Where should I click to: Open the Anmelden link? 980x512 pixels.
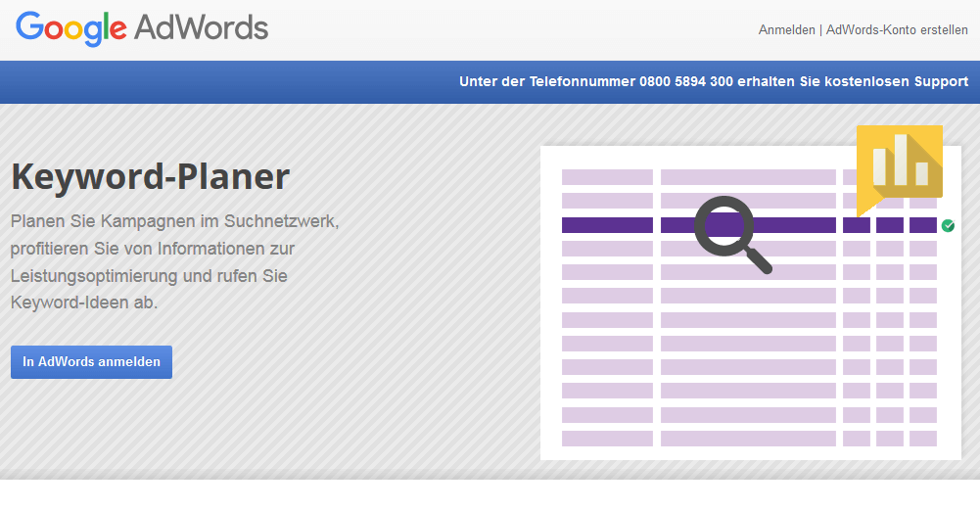pyautogui.click(x=786, y=30)
